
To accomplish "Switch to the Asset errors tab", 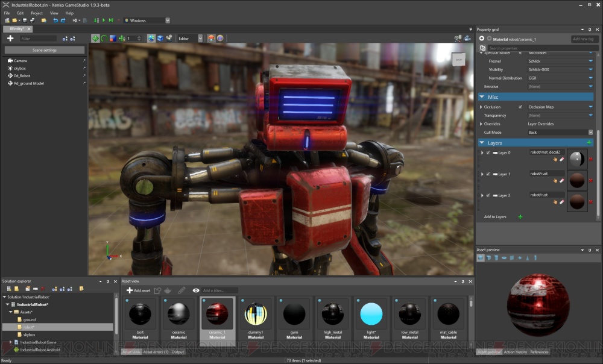I will (x=156, y=352).
